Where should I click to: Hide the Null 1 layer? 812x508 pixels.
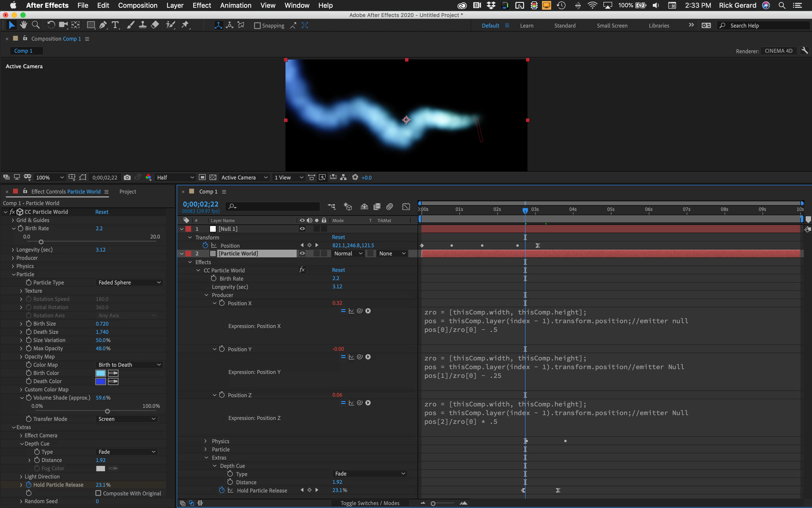[302, 229]
